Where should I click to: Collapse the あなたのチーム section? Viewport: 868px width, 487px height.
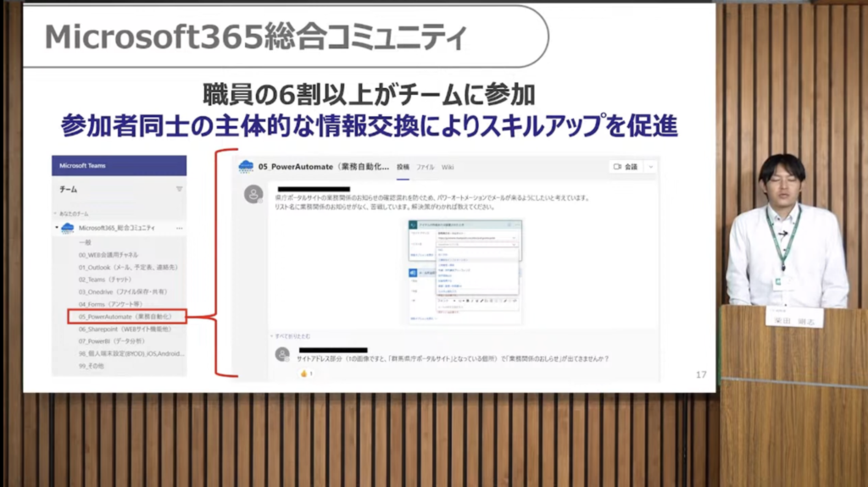coord(55,213)
